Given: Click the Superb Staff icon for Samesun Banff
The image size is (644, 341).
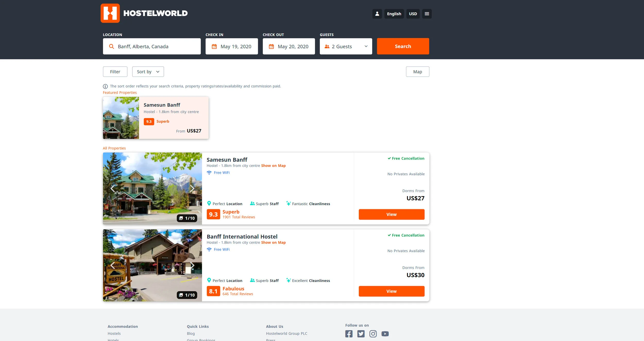Looking at the screenshot, I should (252, 203).
